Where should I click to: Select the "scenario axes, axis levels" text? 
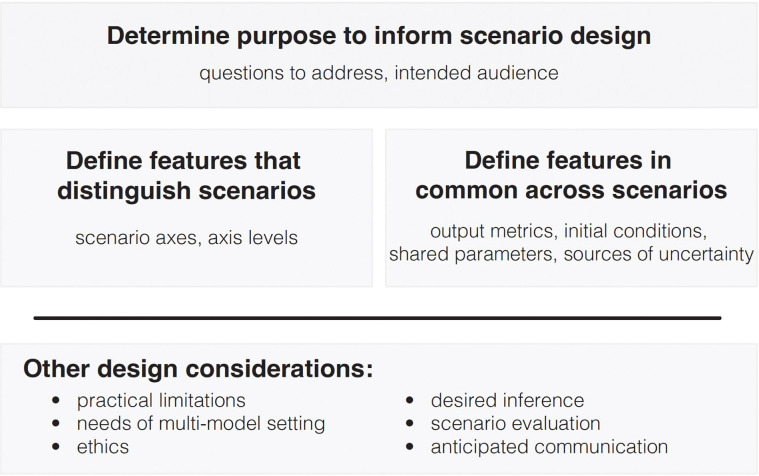(x=186, y=237)
